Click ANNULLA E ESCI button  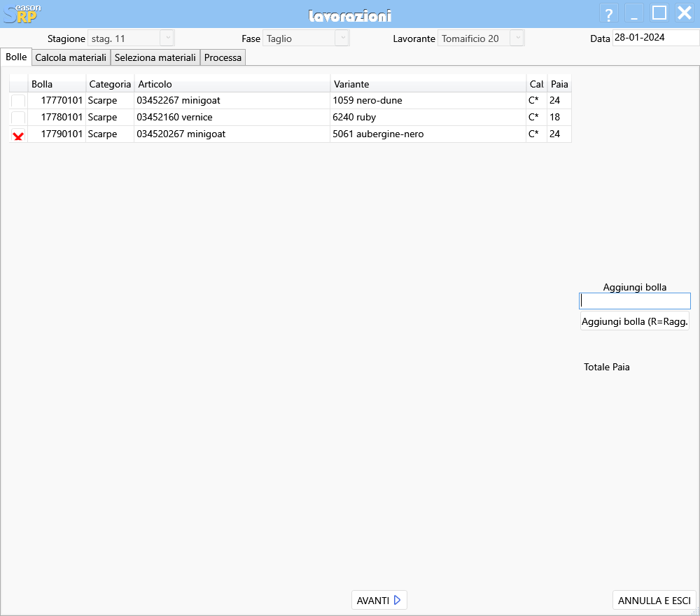click(x=654, y=601)
